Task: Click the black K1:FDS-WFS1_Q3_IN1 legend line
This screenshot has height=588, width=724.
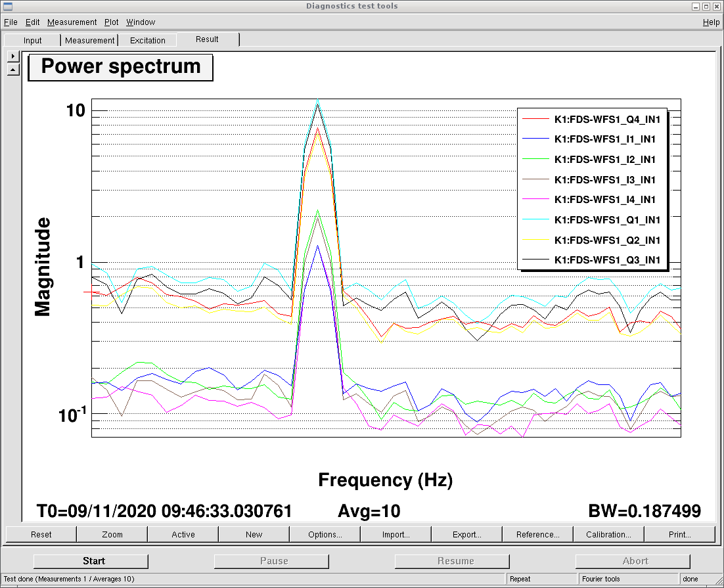Action: (x=535, y=260)
